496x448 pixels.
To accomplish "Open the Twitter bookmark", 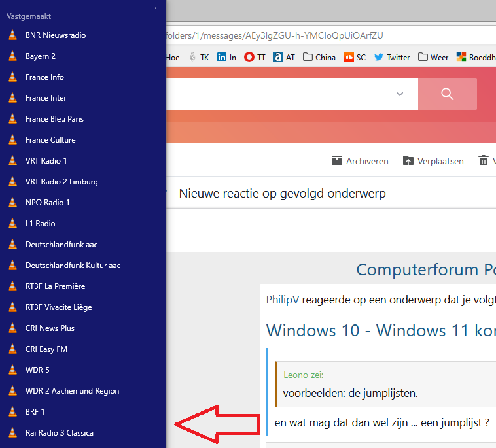I will [x=391, y=58].
